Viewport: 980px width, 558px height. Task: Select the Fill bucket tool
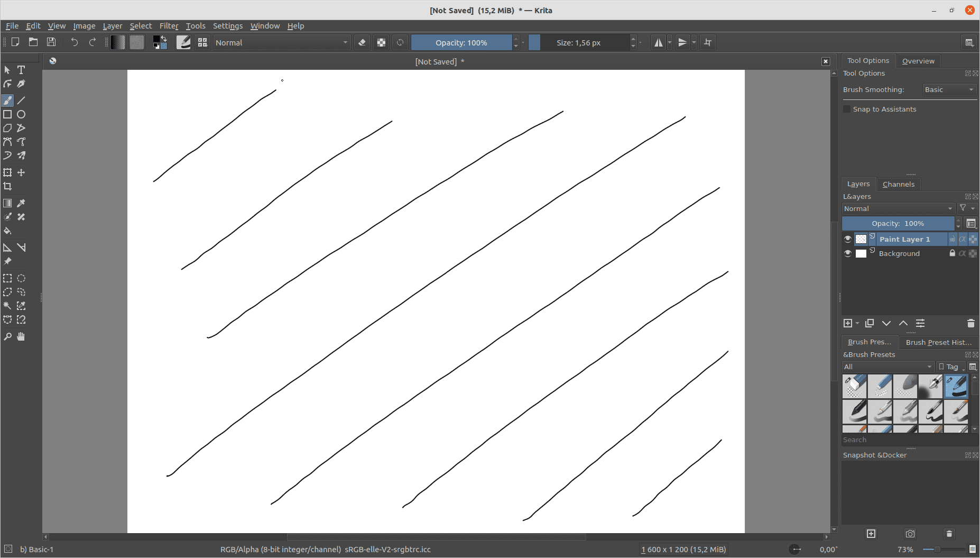click(7, 231)
